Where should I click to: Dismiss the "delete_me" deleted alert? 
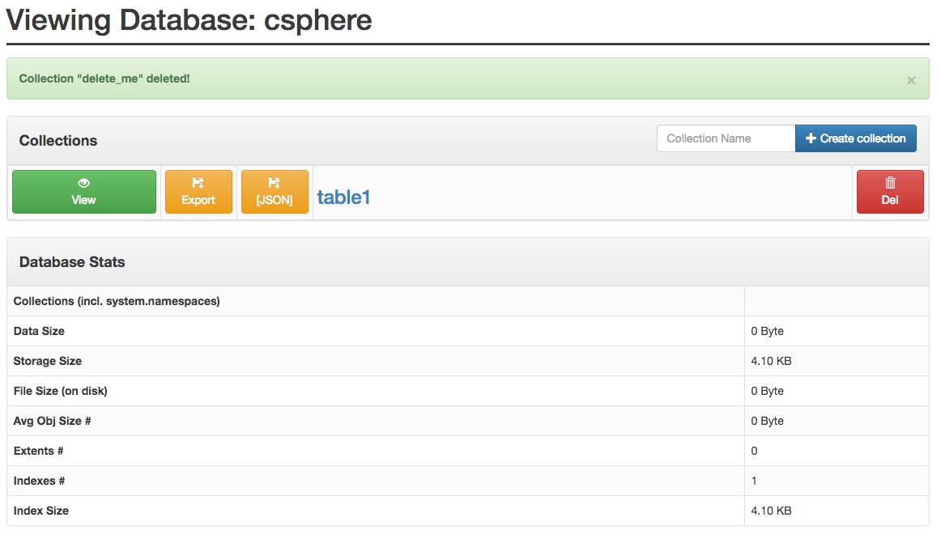pyautogui.click(x=911, y=80)
